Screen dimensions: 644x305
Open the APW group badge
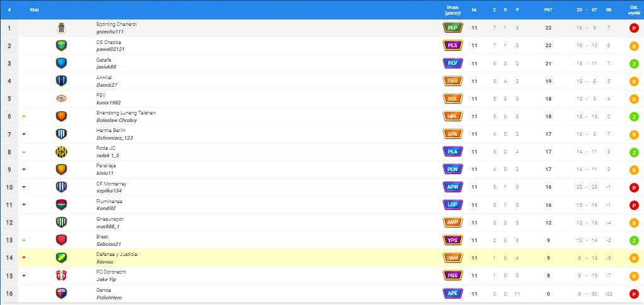452,187
